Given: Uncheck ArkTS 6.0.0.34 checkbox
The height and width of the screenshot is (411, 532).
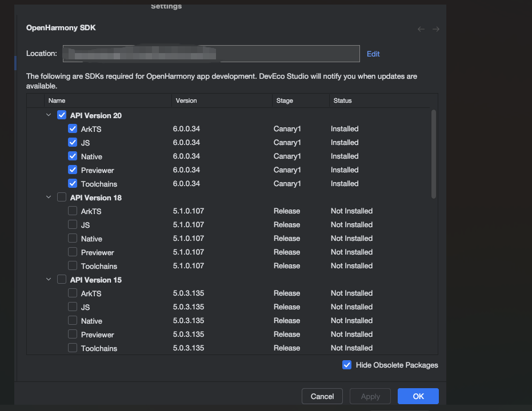Looking at the screenshot, I should [x=73, y=129].
